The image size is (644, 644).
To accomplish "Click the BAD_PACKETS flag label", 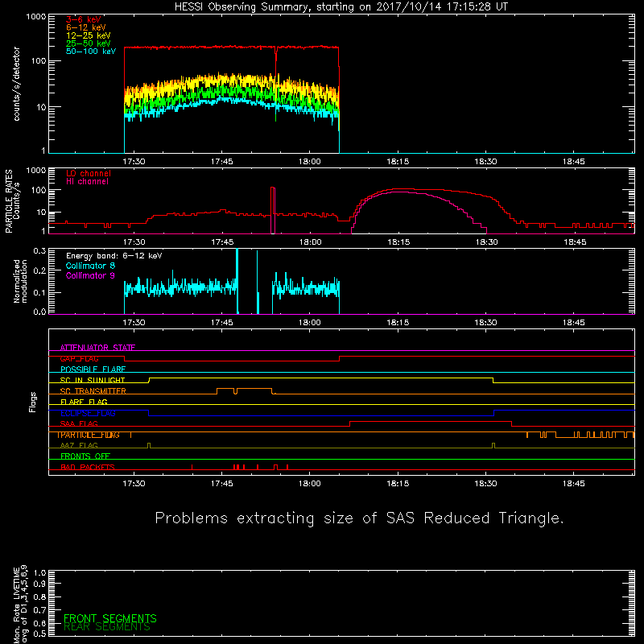I will click(x=88, y=468).
